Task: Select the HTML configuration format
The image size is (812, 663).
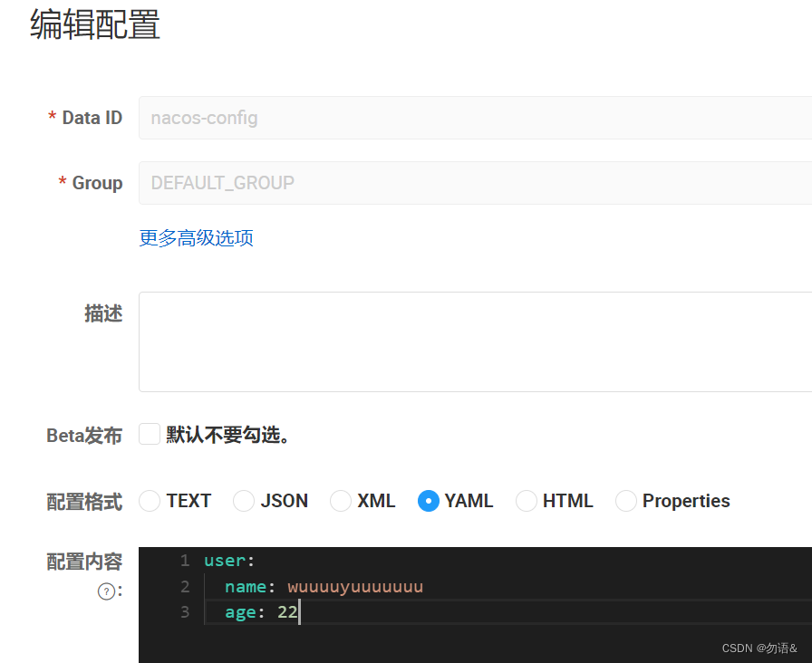Action: pos(527,501)
